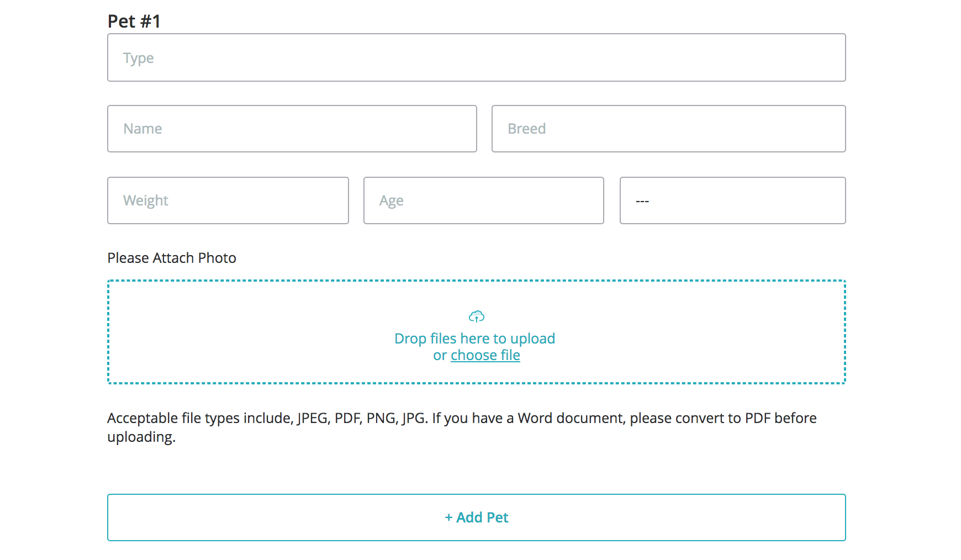Focus the Age input box
The width and height of the screenshot is (961, 560).
point(483,200)
